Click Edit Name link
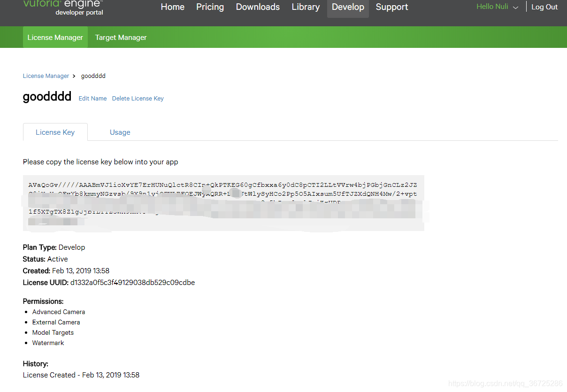 pos(92,99)
